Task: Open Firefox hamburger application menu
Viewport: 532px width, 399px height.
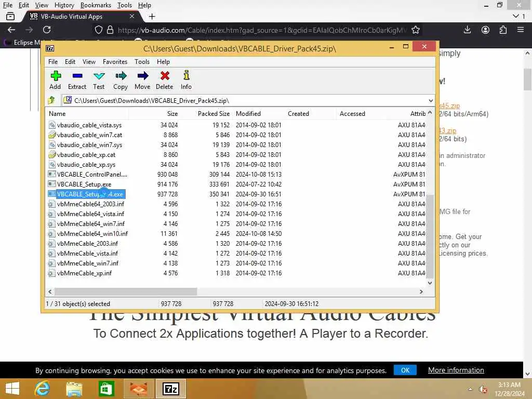Action: coord(521,30)
